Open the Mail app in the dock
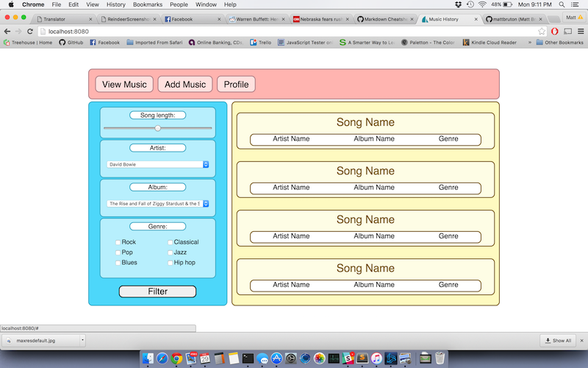Viewport: 588px width, 368px height. coord(191,358)
